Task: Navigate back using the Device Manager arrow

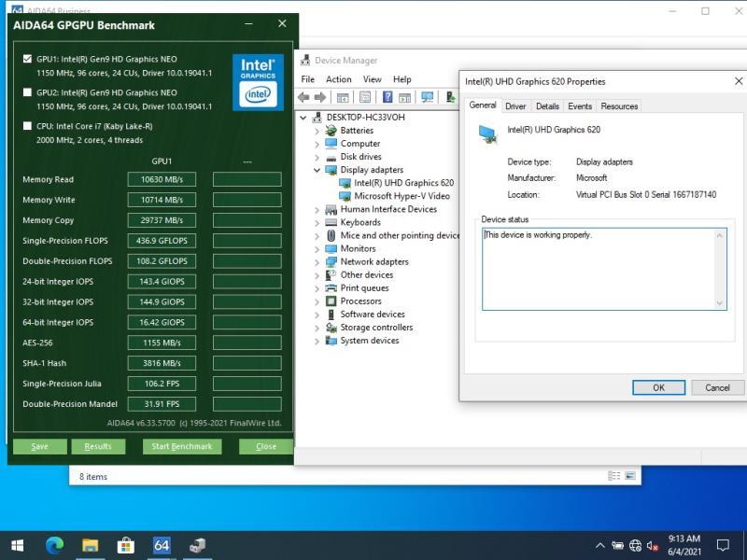Action: pos(303,96)
